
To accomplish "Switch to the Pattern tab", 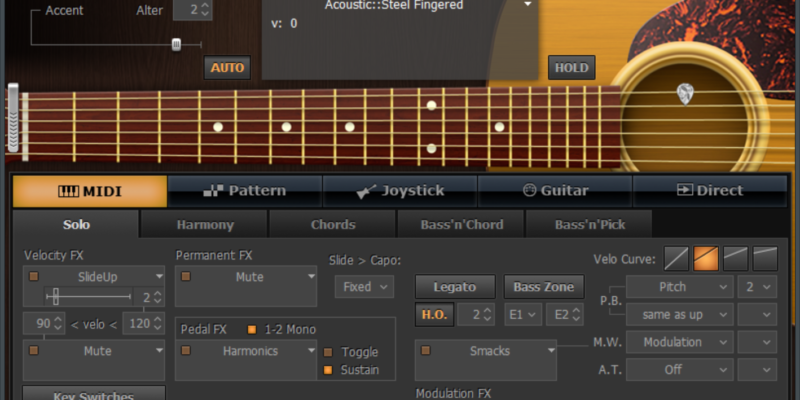I will [x=245, y=191].
